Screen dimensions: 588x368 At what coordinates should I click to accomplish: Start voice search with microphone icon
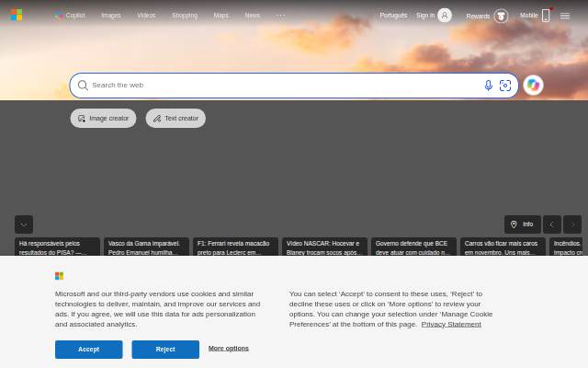point(488,86)
